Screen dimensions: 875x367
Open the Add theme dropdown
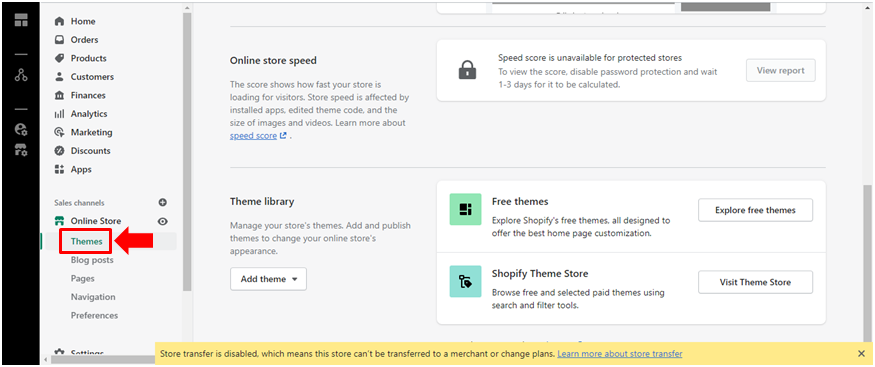point(268,279)
